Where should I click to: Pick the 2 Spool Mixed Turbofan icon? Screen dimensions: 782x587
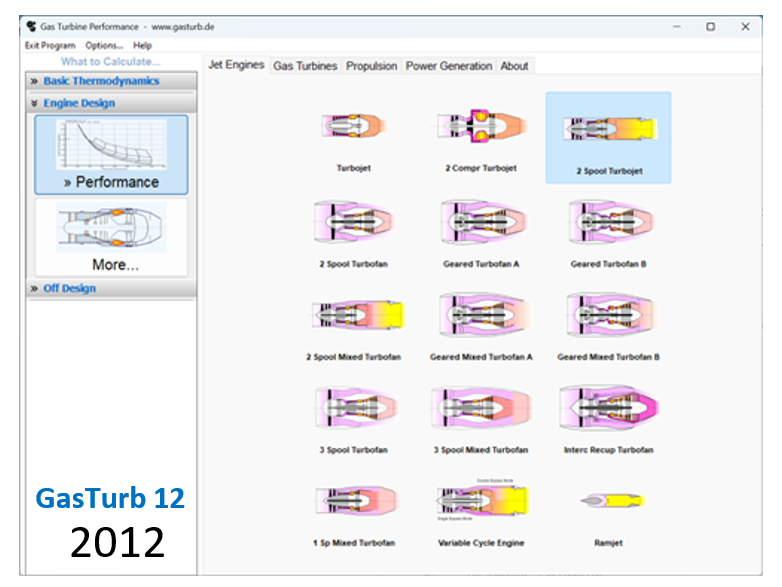tap(357, 315)
